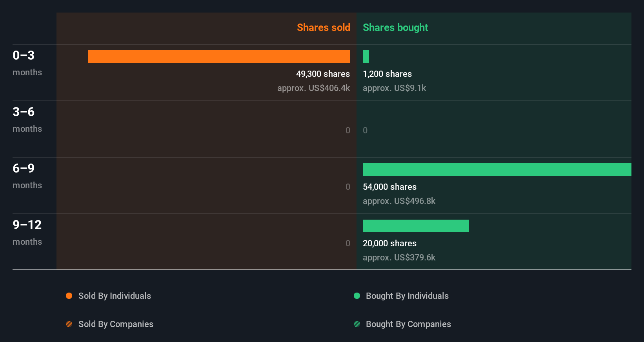Click the orange Sold By Individuals legend dot

coord(69,296)
